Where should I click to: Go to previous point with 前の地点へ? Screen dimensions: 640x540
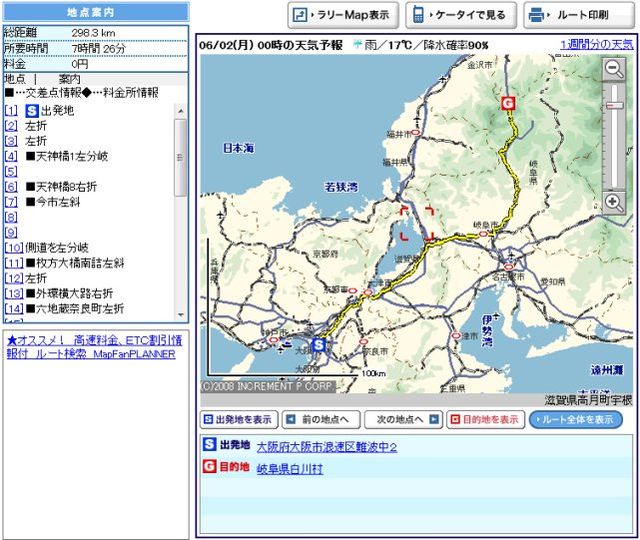321,419
